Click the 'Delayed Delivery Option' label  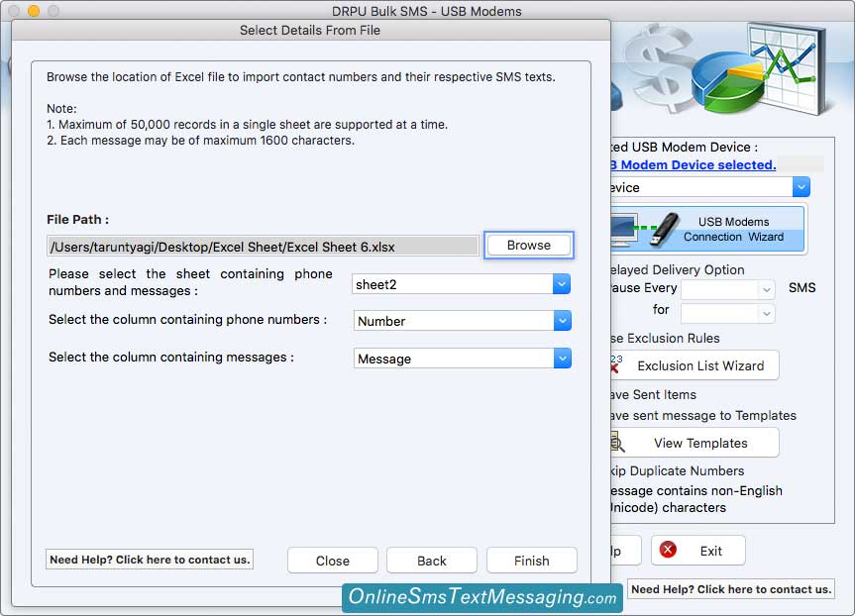click(x=678, y=269)
